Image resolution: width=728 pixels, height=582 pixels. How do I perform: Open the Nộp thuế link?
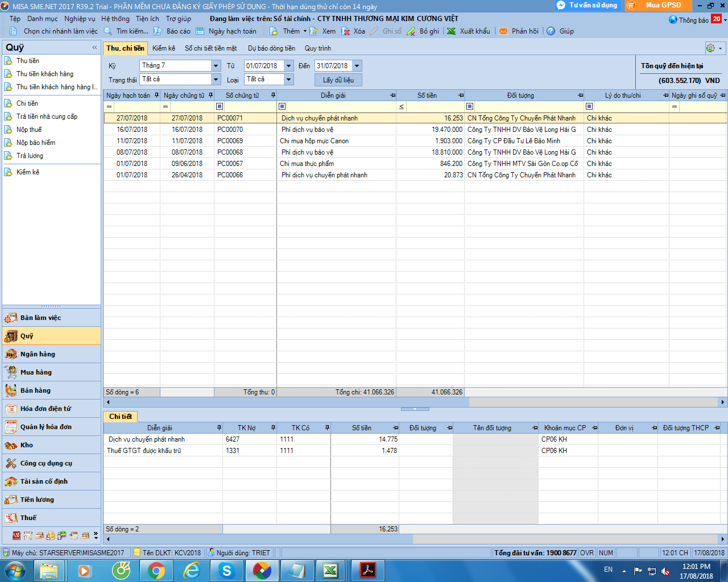[29, 130]
